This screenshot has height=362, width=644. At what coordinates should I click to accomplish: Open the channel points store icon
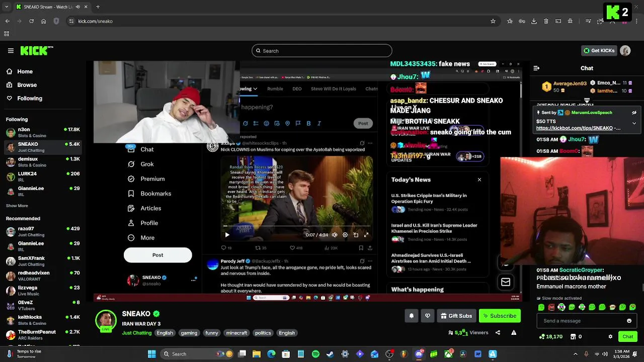(x=573, y=337)
